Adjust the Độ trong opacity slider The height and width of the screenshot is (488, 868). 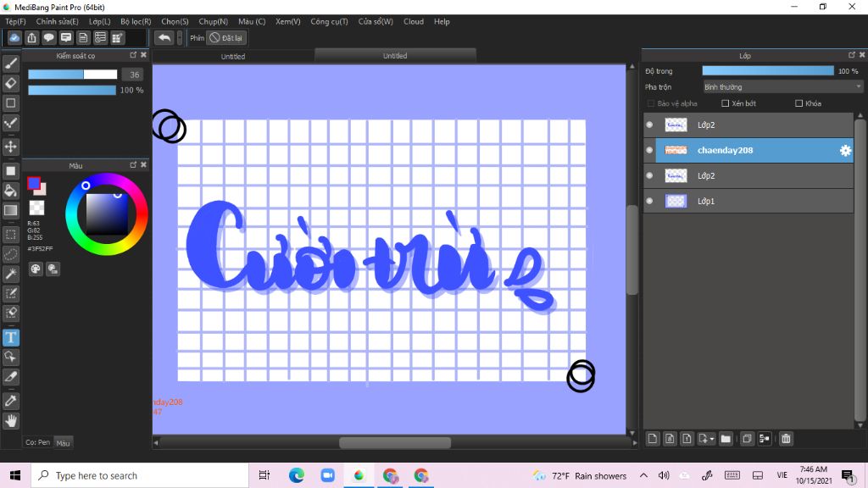click(x=768, y=71)
